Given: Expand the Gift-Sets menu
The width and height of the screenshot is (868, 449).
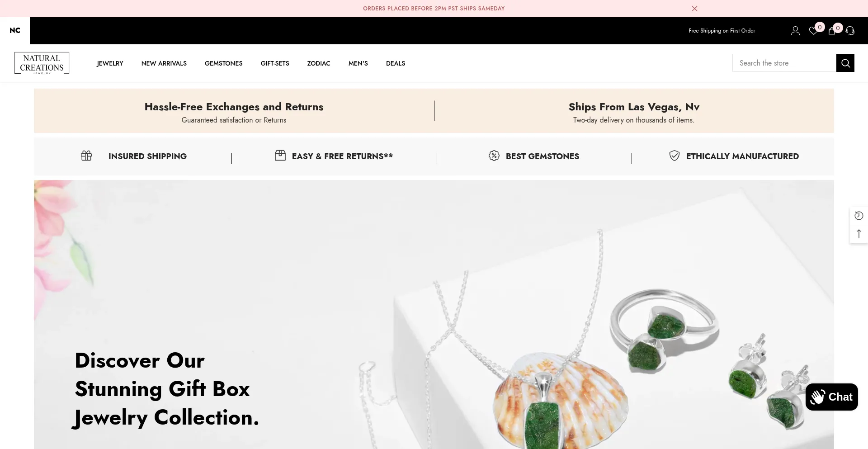Looking at the screenshot, I should 275,63.
